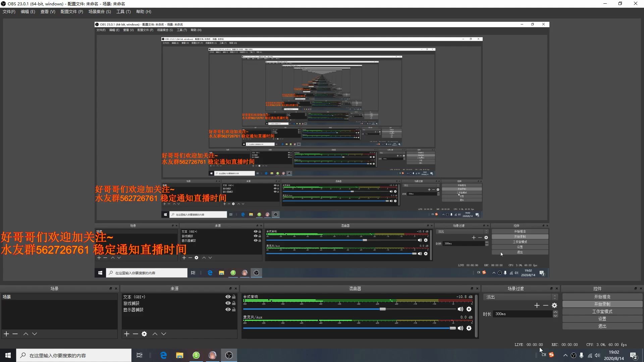Screen dimensions: 644x362
Task: Open 麦克风/Aux audio settings gear
Action: [469, 328]
